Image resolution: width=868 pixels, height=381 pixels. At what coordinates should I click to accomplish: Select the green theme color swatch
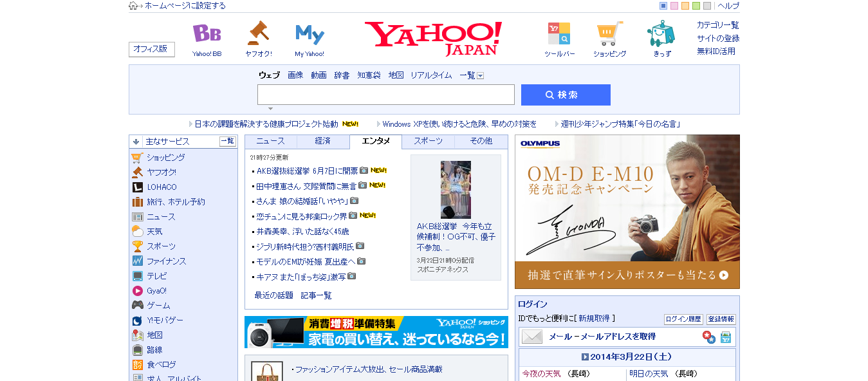point(696,6)
